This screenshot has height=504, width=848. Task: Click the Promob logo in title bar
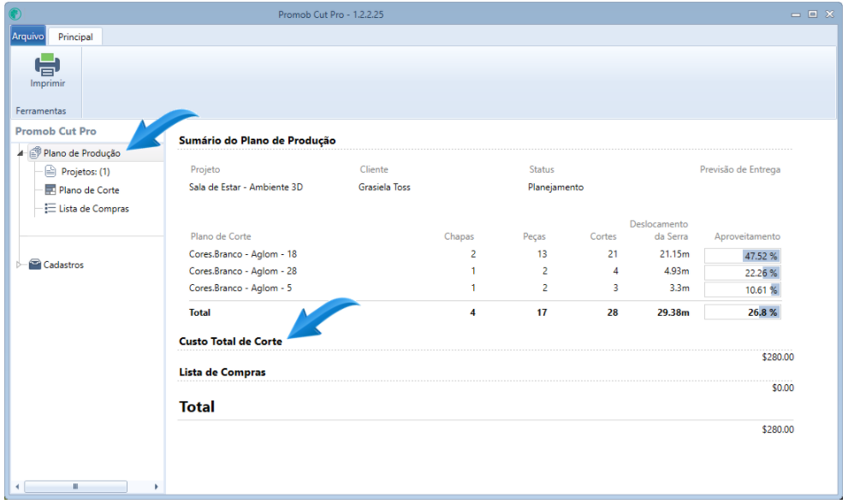click(15, 15)
